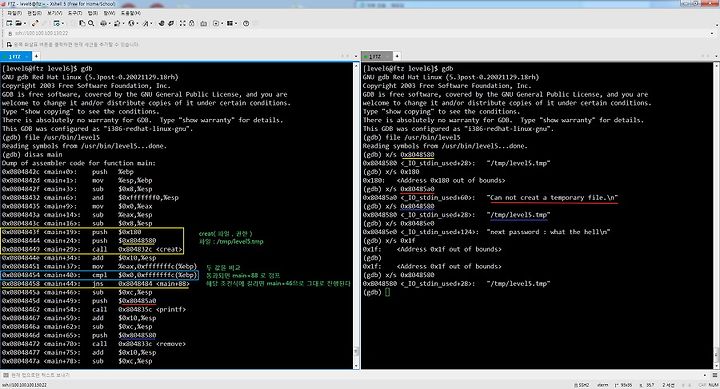Click the Font icon in toolbar

tap(145, 23)
